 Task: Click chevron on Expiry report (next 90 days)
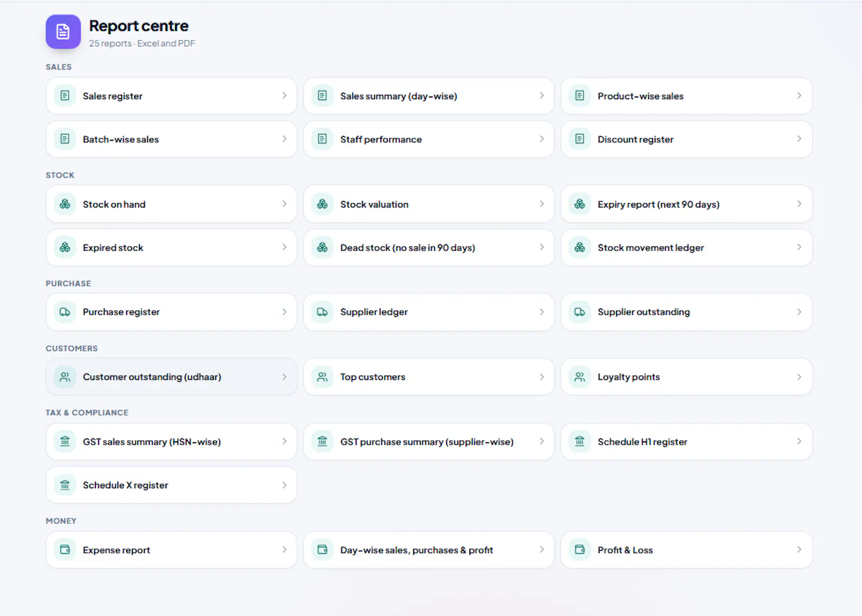pyautogui.click(x=799, y=204)
